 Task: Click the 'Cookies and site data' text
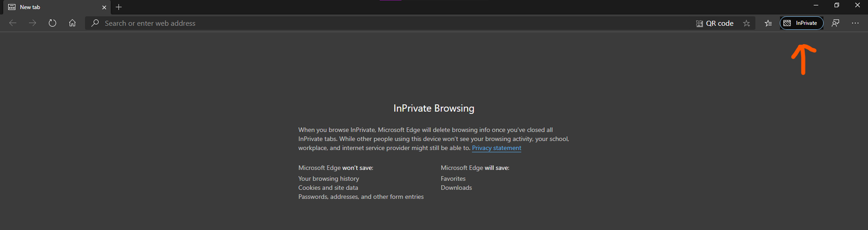pos(328,187)
